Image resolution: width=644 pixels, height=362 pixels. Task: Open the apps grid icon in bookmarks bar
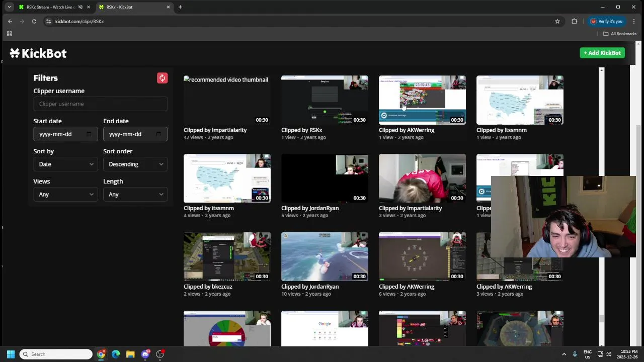(x=9, y=34)
